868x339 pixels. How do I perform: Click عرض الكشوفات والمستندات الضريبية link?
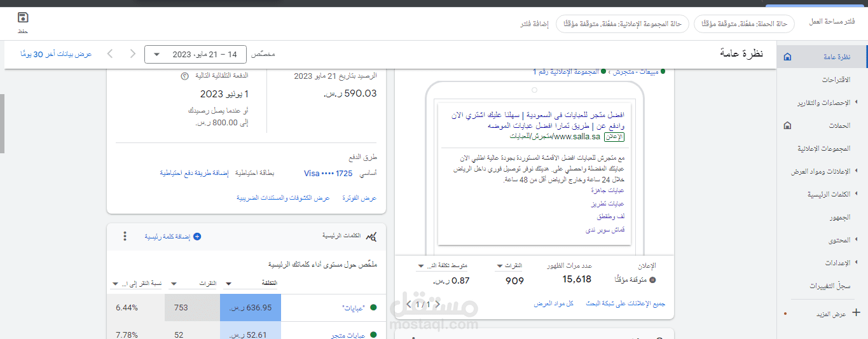point(283,198)
